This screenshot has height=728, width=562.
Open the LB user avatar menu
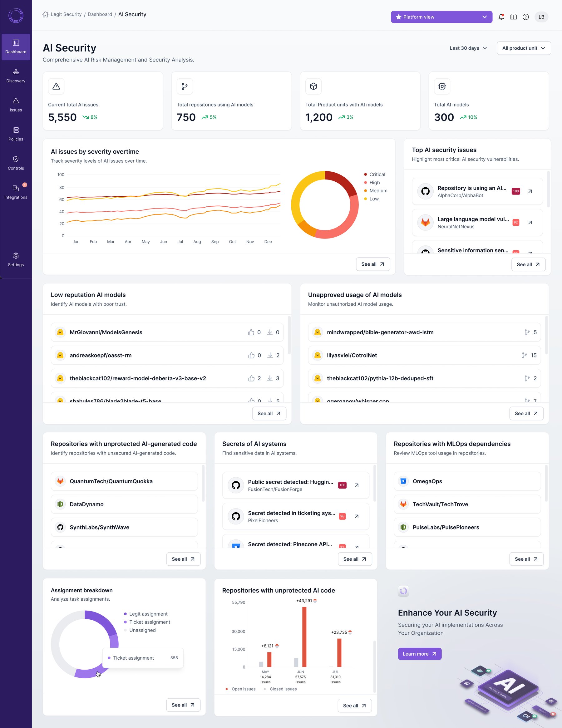[x=541, y=17]
